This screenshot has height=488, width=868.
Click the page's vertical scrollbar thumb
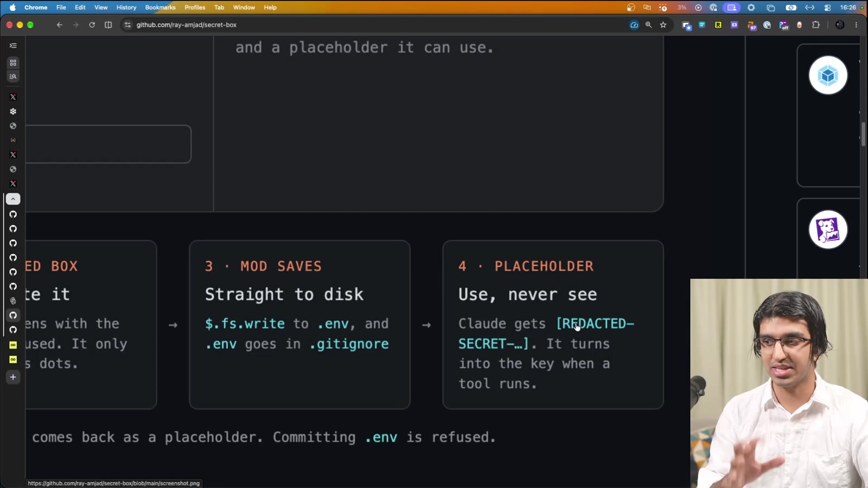pos(863,134)
